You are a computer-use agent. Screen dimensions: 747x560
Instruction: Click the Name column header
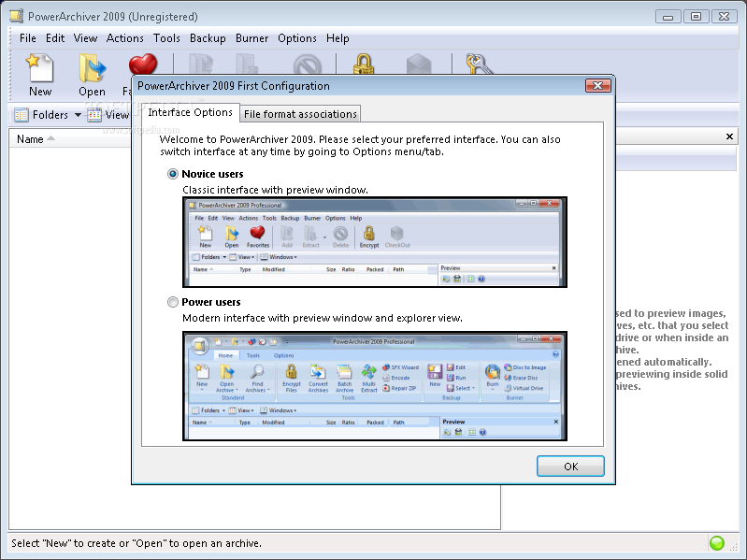69,138
